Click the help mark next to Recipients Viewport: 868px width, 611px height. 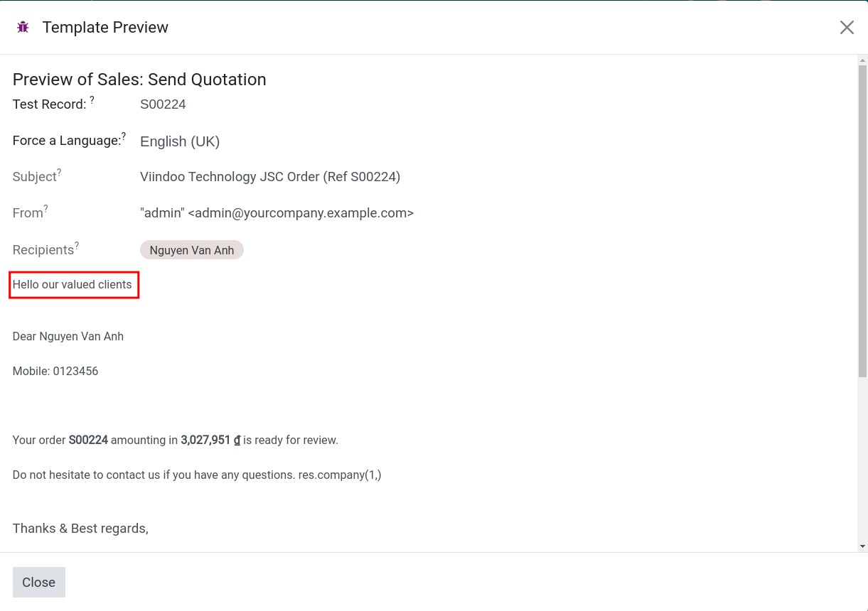tap(77, 246)
